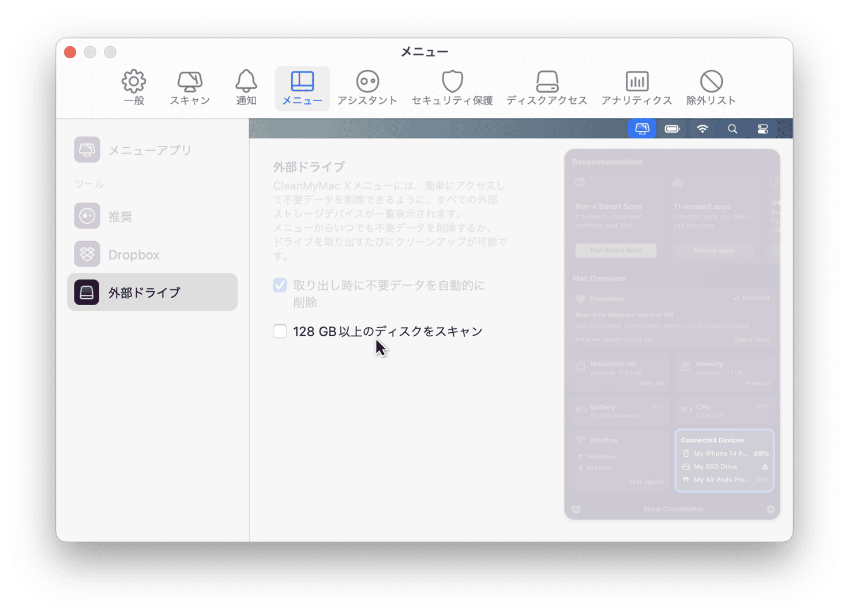Click the Recommendations heading
Viewport: 849px width, 616px height.
pyautogui.click(x=607, y=162)
